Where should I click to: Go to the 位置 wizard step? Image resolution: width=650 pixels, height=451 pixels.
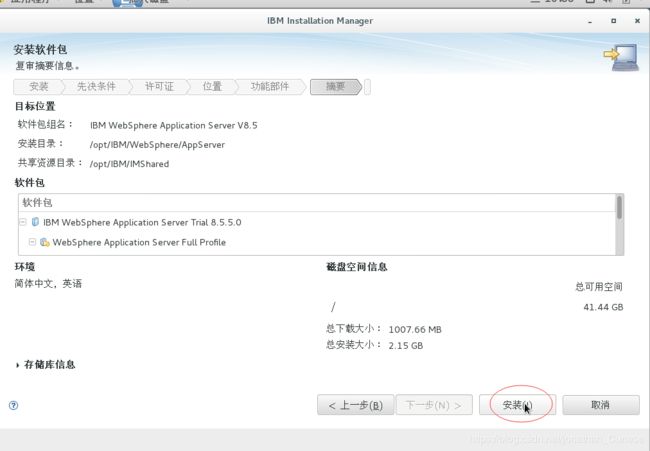pyautogui.click(x=212, y=87)
